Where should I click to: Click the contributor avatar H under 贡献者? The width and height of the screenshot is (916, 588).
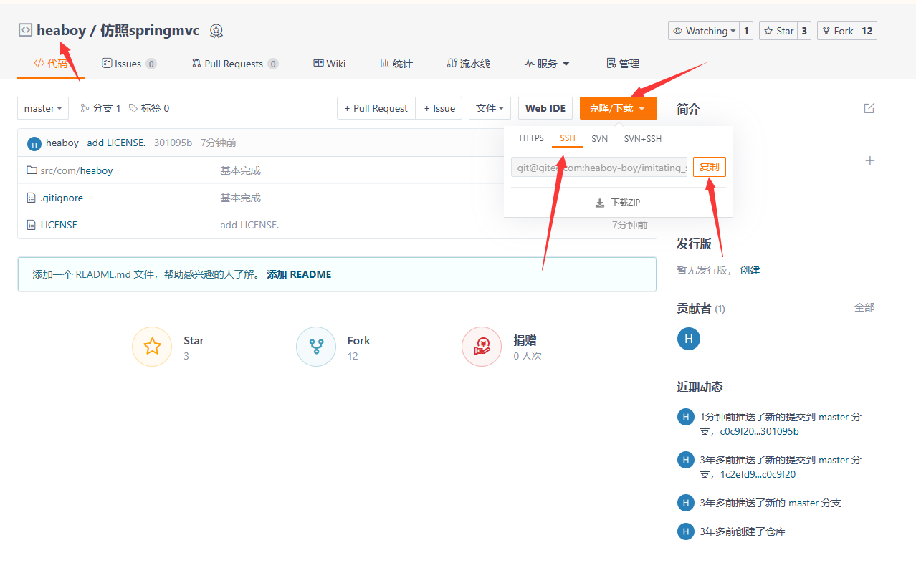pos(688,339)
